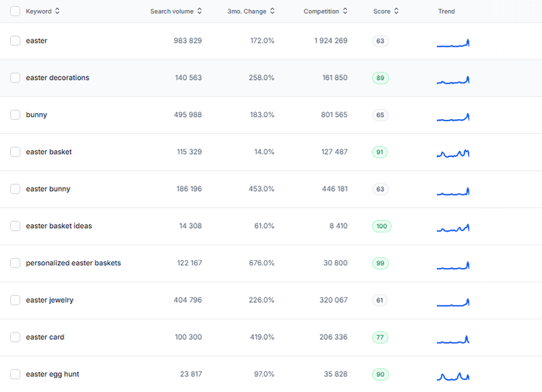
Task: Click trend sparkline for 'easter card'
Action: 453,339
